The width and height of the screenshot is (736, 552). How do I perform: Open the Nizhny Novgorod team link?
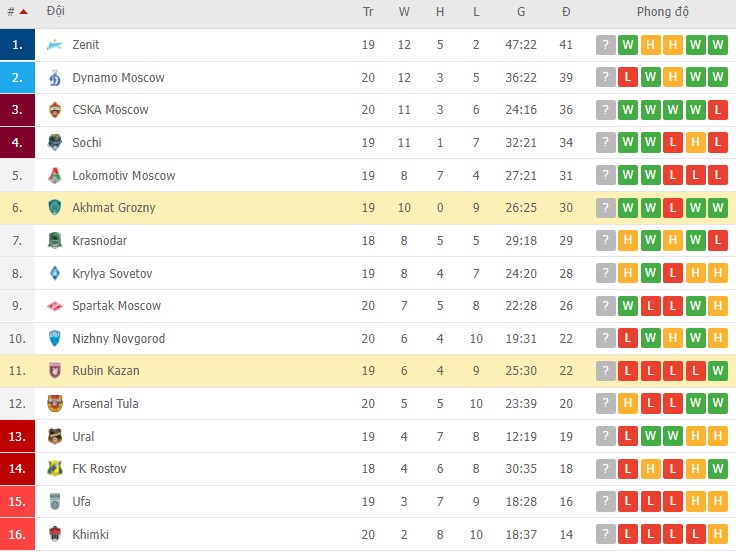(120, 339)
